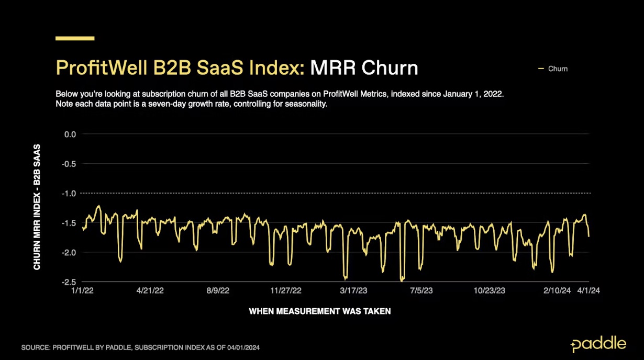Select the -1.5 y-axis label
Viewport: 644px width, 360px height.
pos(69,223)
